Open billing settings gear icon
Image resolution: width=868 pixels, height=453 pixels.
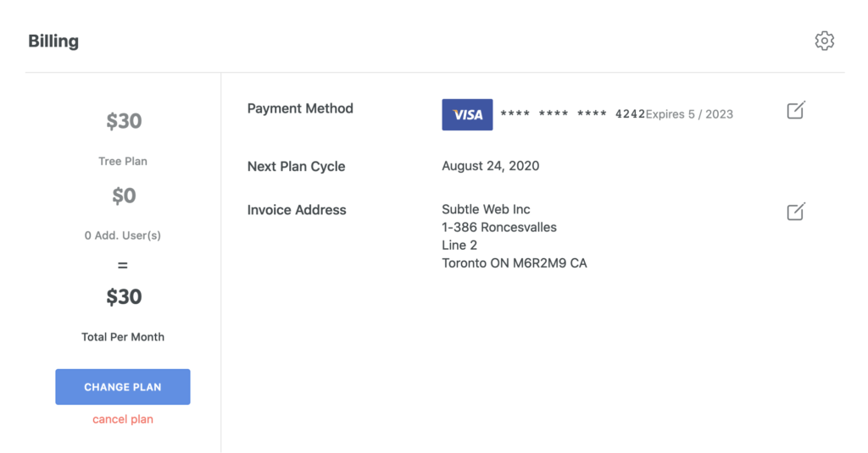click(824, 41)
